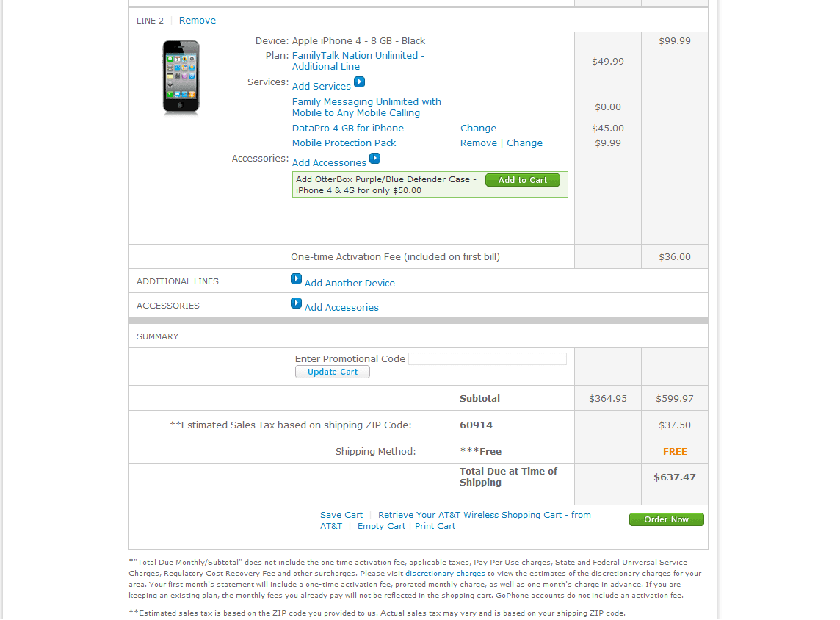Image resolution: width=840 pixels, height=620 pixels.
Task: Open the discretionary charges link
Action: tap(445, 574)
